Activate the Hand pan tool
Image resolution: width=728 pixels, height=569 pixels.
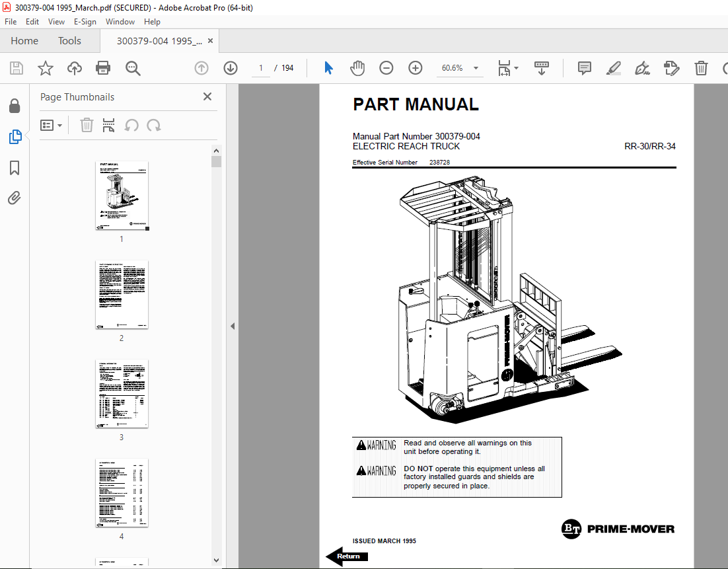pyautogui.click(x=357, y=68)
